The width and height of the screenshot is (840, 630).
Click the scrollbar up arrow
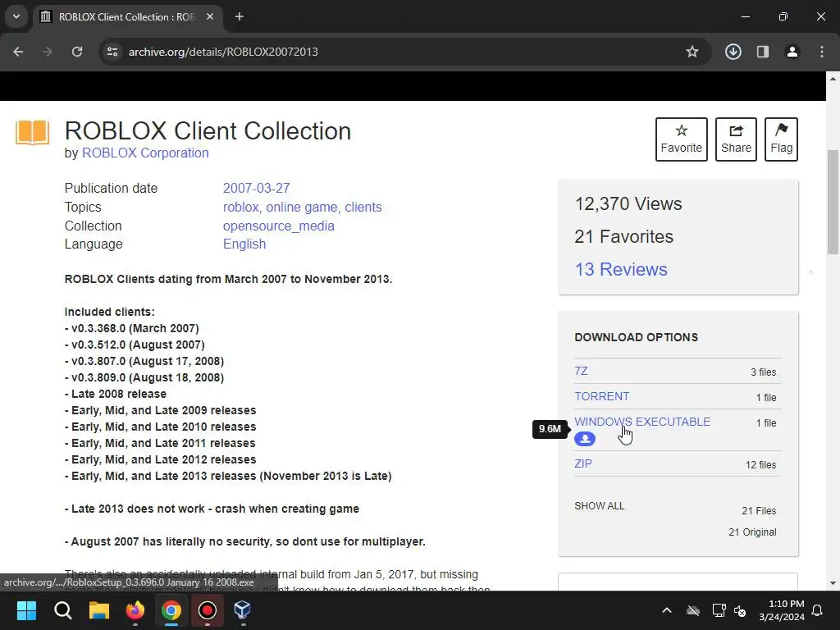click(833, 79)
